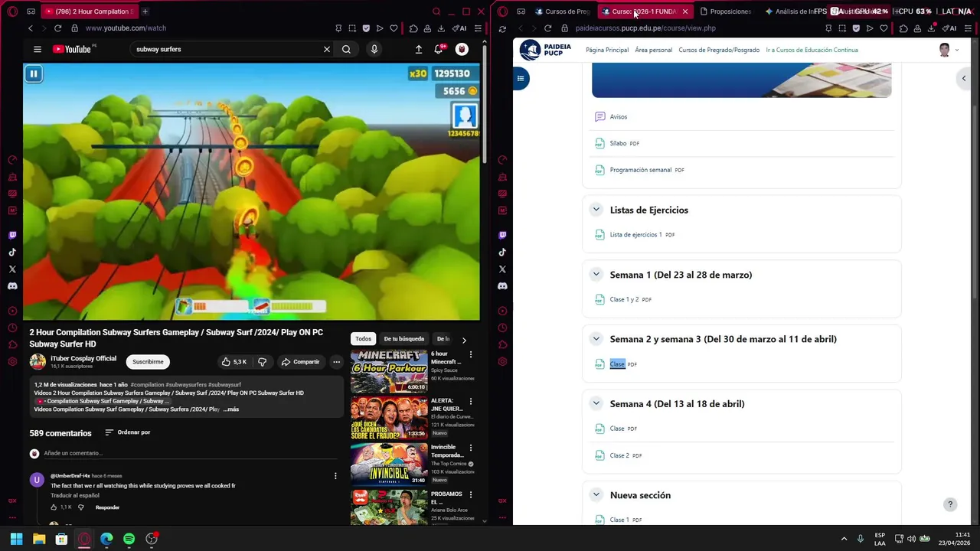Like the video with 5,3 K
The image size is (980, 551).
(x=234, y=361)
